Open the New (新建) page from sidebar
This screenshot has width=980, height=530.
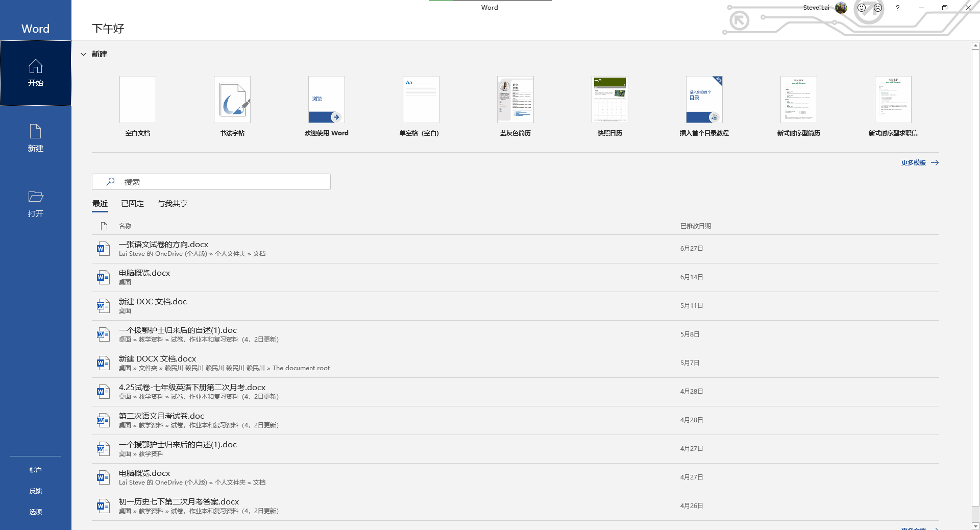(35, 138)
